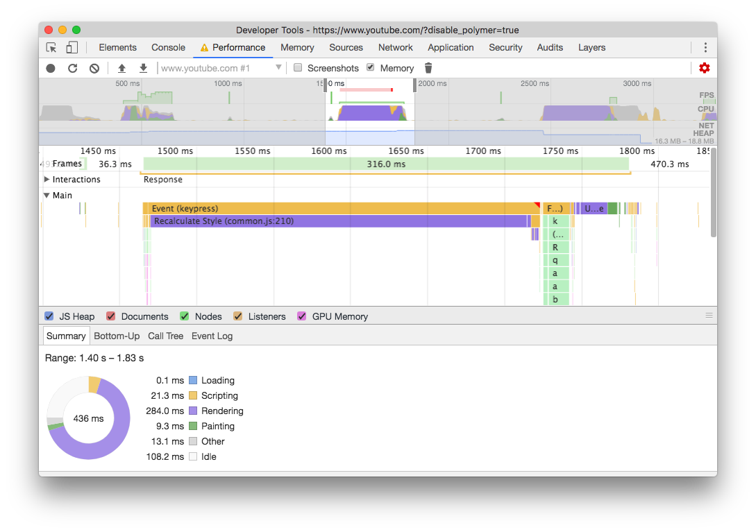Click the Rendering purple color swatch
This screenshot has width=756, height=532.
[194, 411]
